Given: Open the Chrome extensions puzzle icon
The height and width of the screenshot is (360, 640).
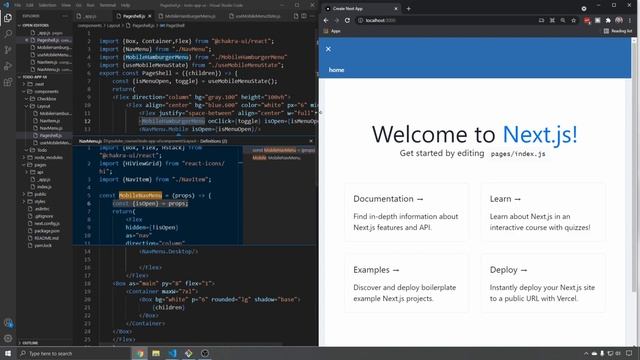Looking at the screenshot, I should pyautogui.click(x=608, y=20).
